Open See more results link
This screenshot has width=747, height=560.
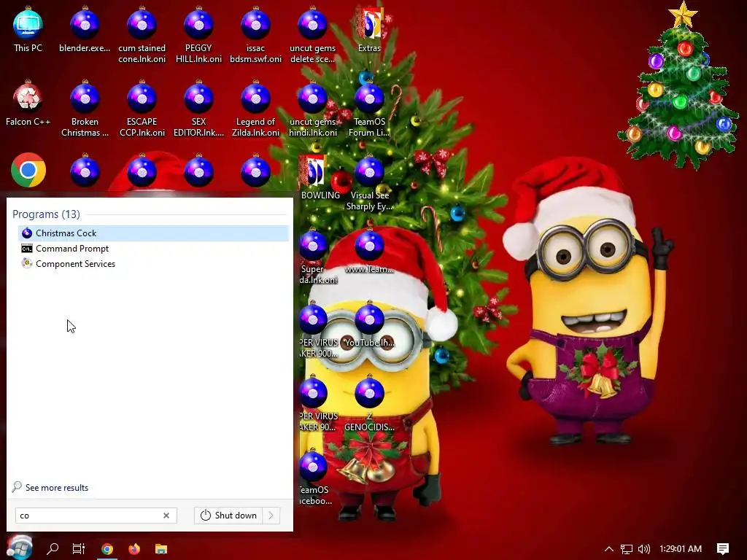pyautogui.click(x=50, y=487)
